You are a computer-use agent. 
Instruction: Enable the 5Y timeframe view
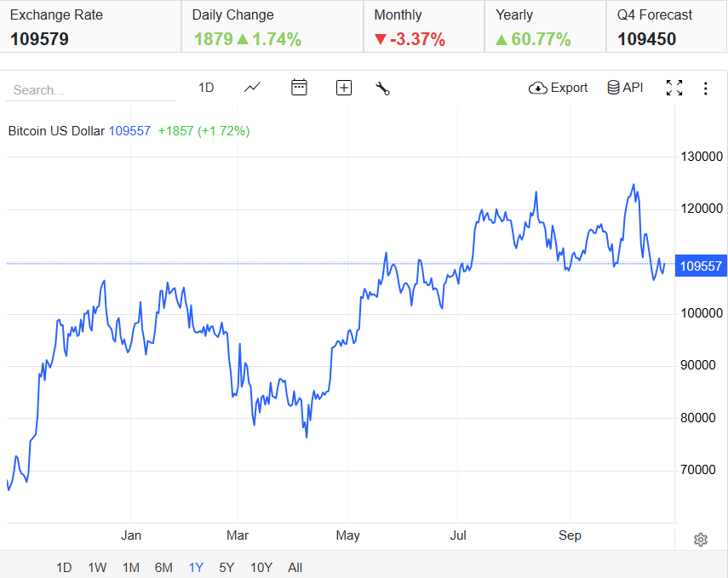coord(226,567)
